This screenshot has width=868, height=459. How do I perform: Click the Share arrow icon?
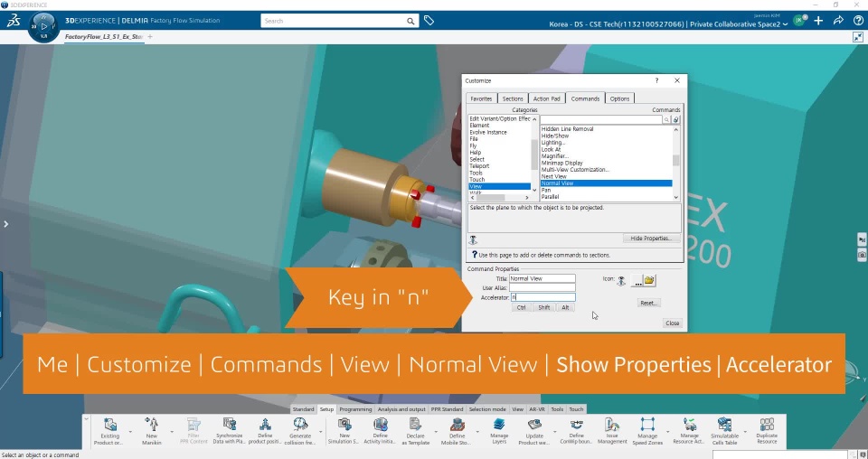click(x=838, y=21)
